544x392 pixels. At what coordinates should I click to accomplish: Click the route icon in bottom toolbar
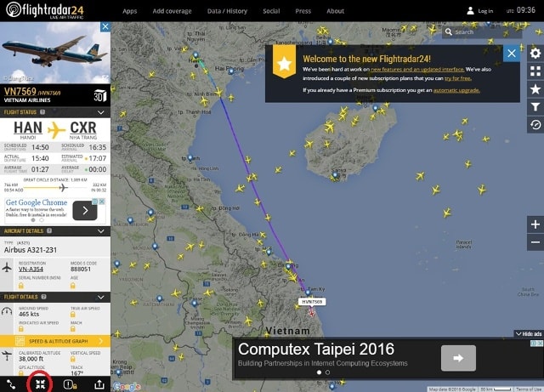point(11,384)
